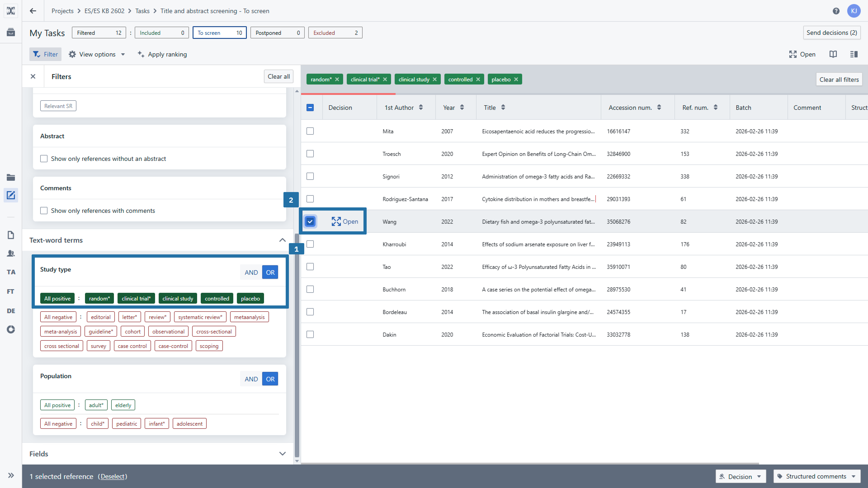Expand the Fields section

[x=282, y=454]
